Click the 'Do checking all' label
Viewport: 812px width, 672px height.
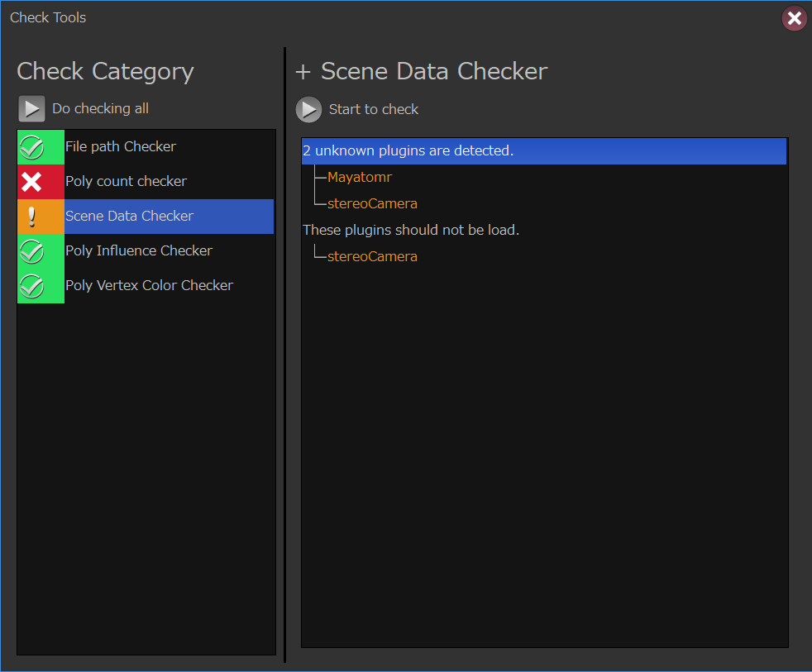point(100,108)
